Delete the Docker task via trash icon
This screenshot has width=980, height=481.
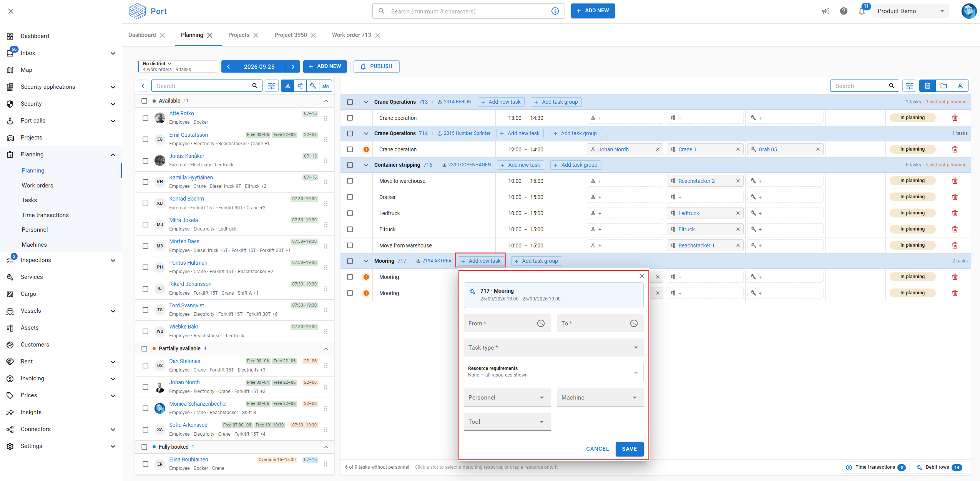(955, 197)
